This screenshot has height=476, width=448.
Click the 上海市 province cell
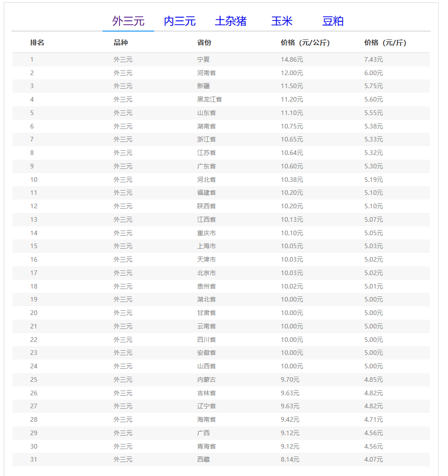point(206,246)
